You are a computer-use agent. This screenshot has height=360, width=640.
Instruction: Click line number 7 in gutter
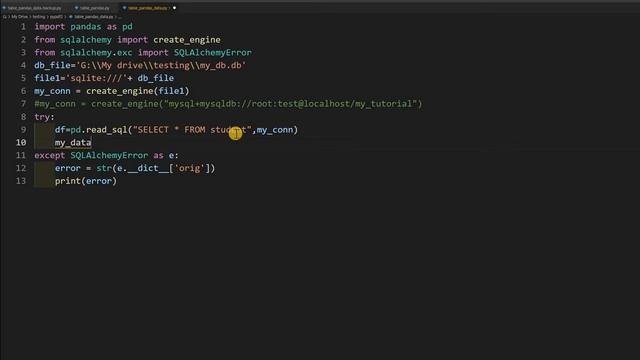click(x=23, y=104)
